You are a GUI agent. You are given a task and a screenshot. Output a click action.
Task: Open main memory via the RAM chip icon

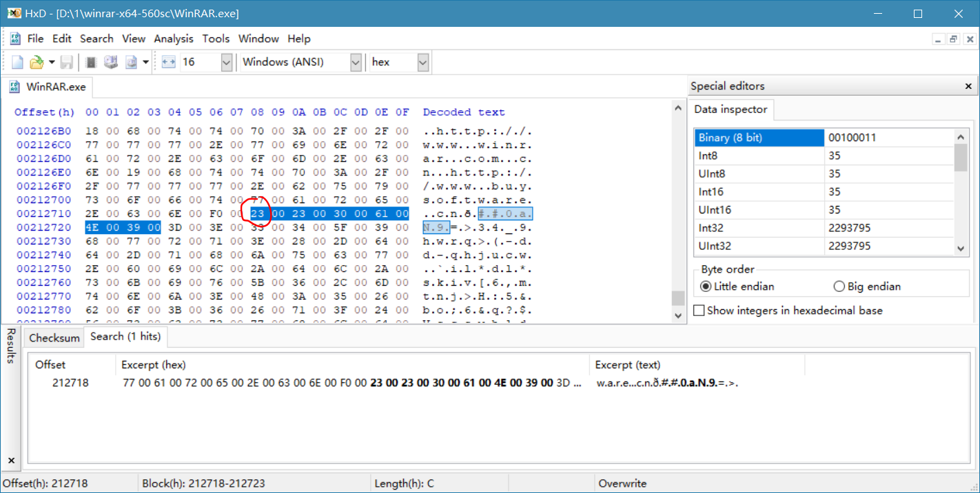[x=91, y=62]
